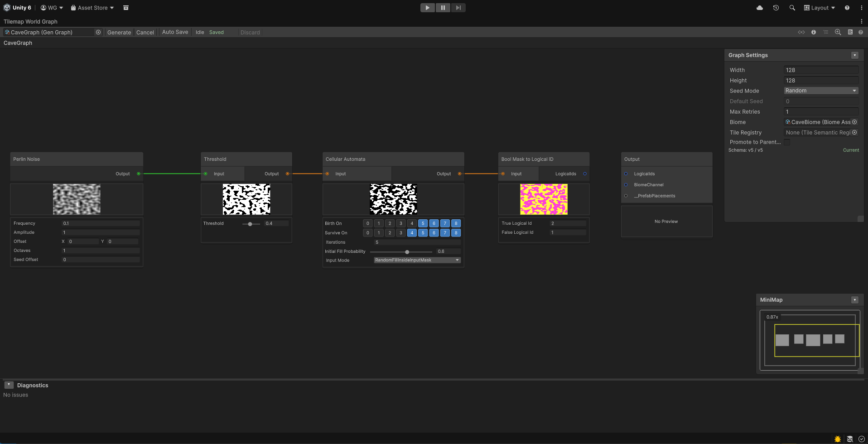Toggle the document panel toolbar icon
Viewport: 868px width, 444px height.
tap(850, 32)
